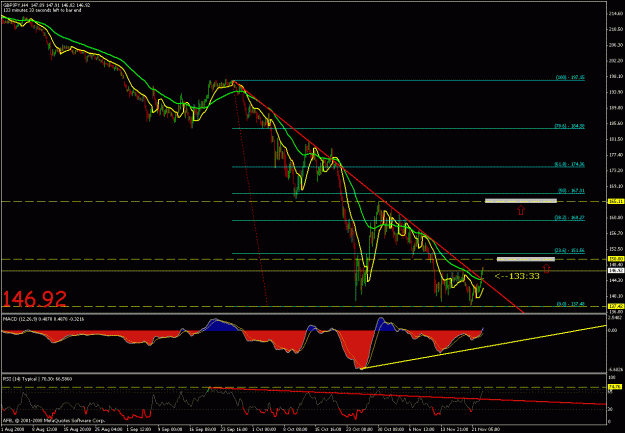Click the yellow 150.00 price tag on axis
625x433 pixels.
615,259
